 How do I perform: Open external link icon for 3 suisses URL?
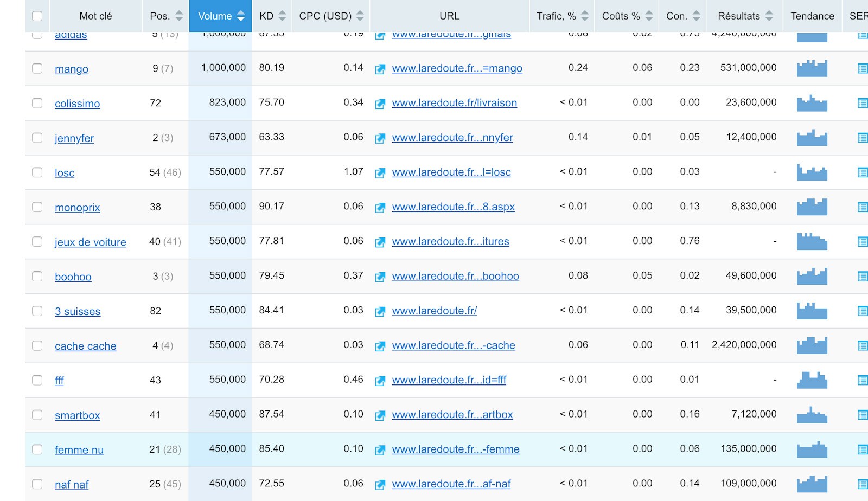380,312
